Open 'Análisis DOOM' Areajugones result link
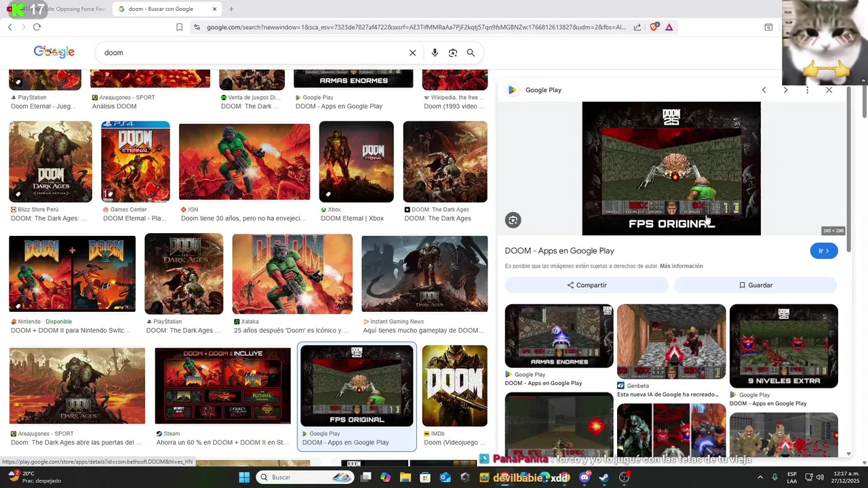The width and height of the screenshot is (868, 488). coord(114,106)
